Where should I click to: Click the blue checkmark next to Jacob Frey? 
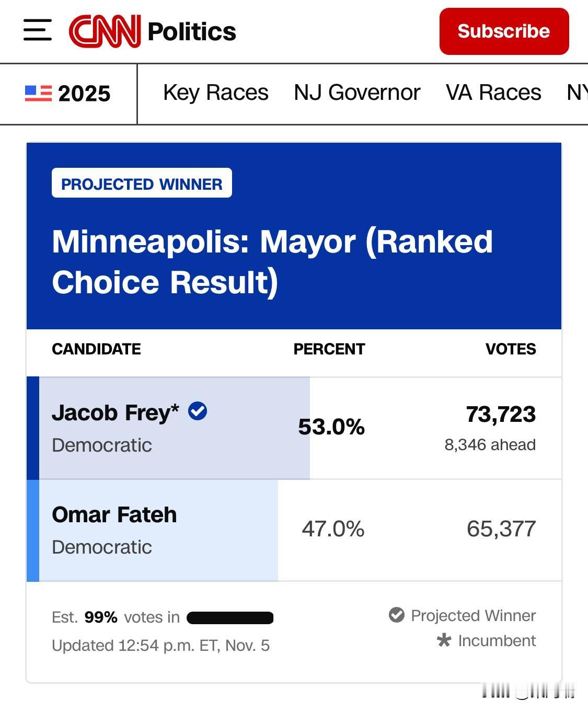[x=198, y=411]
